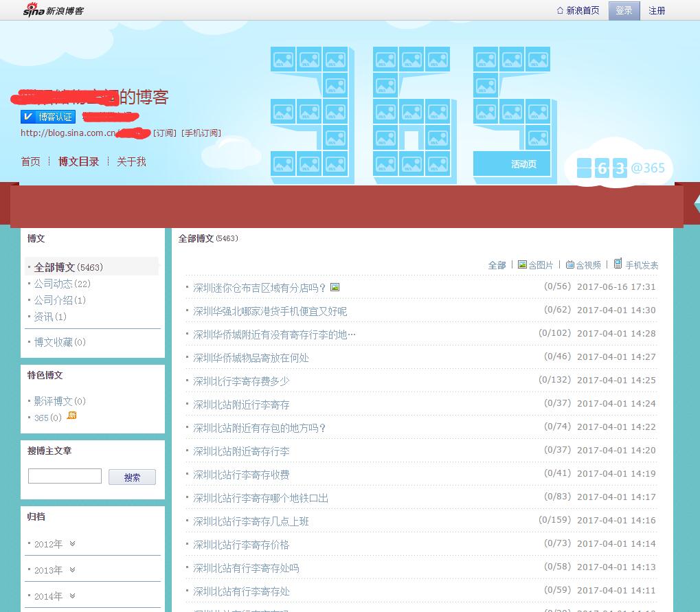This screenshot has height=612, width=700.
Task: Open the 关于我 tab
Action: click(131, 161)
